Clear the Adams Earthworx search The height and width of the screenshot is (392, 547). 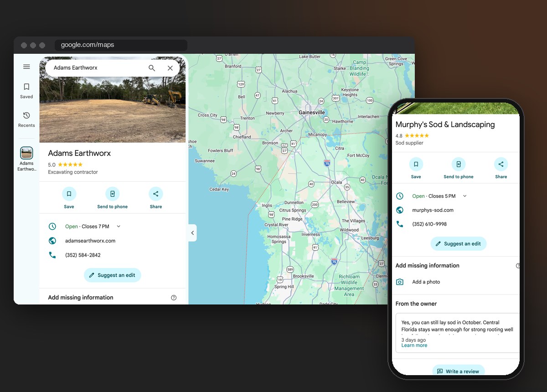(170, 68)
